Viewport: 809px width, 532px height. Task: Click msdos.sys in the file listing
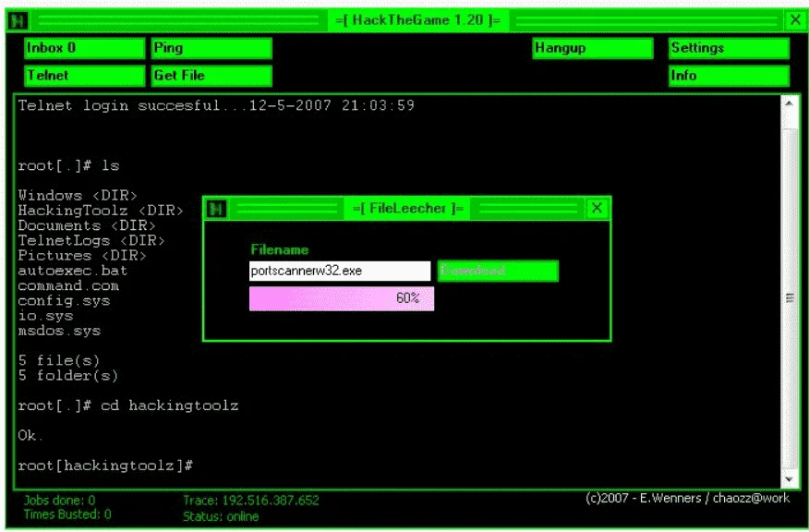[x=59, y=331]
